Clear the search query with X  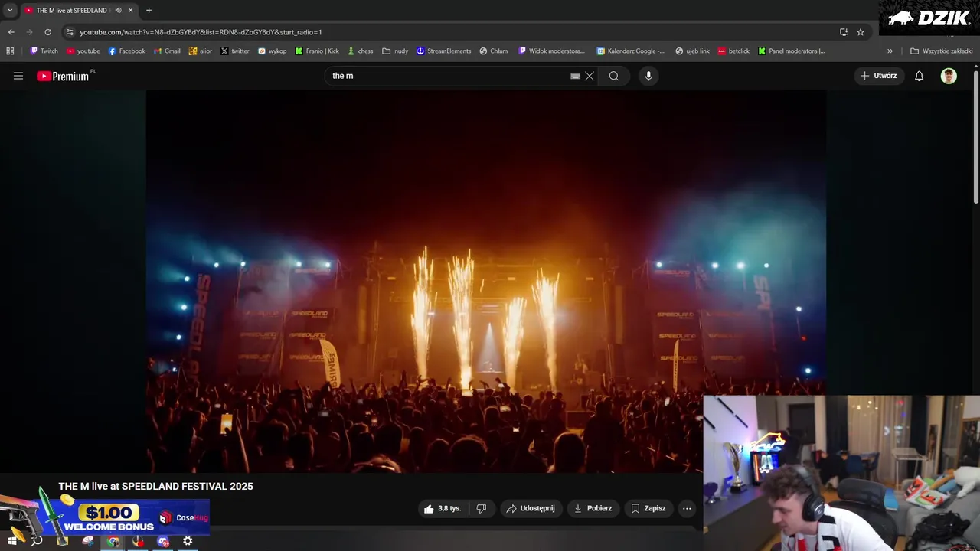590,76
